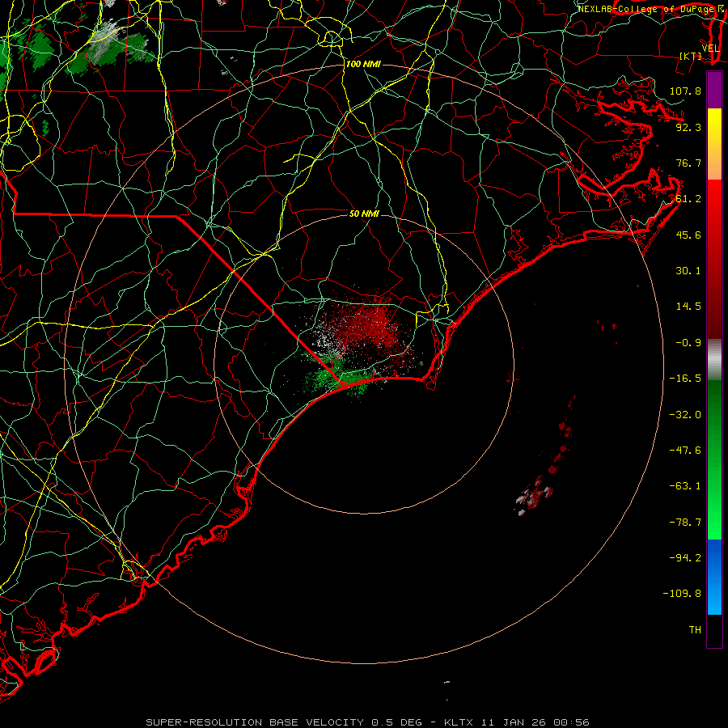The image size is (728, 728).
Task: Click the TH threshold label in legend
Action: point(695,630)
